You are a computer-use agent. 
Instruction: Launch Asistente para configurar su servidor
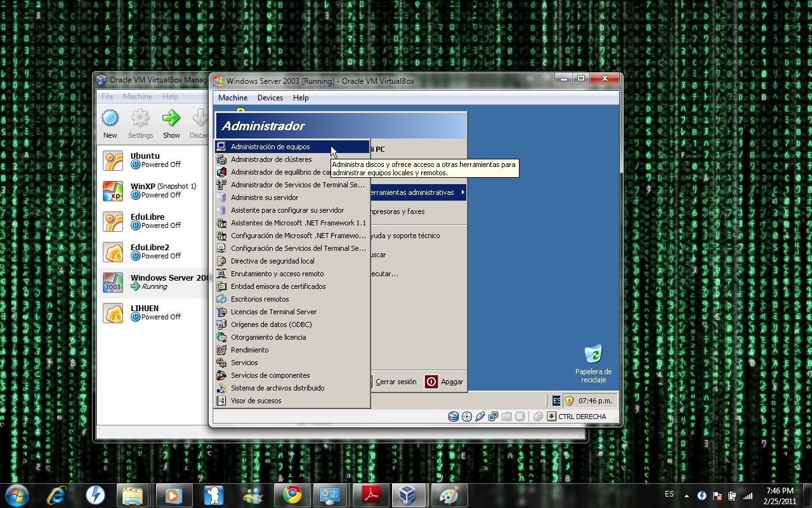coord(292,210)
